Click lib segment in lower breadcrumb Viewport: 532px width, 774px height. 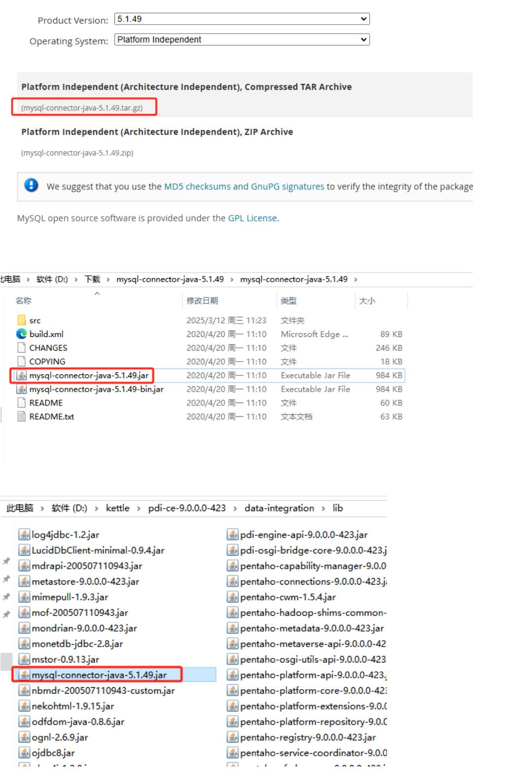pyautogui.click(x=338, y=508)
